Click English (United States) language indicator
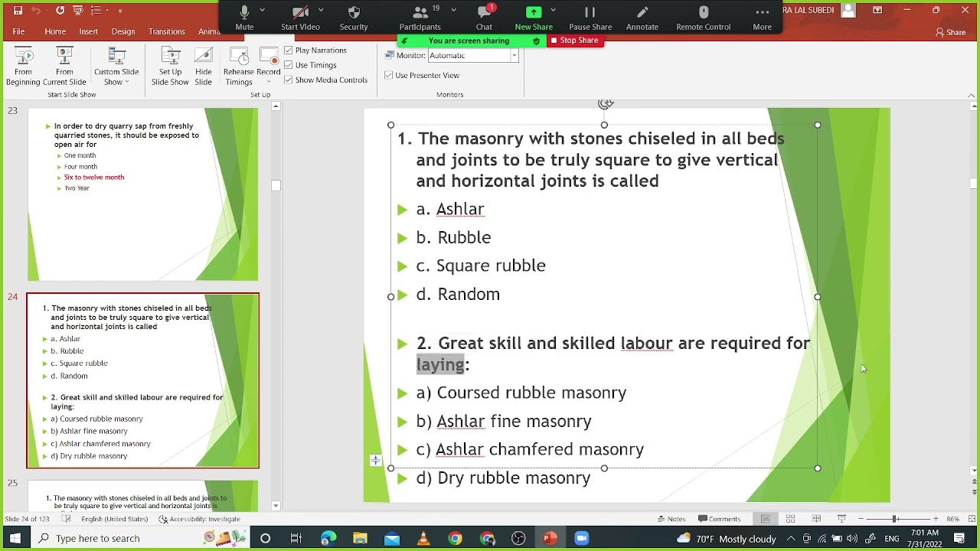The image size is (980, 551). 114,519
